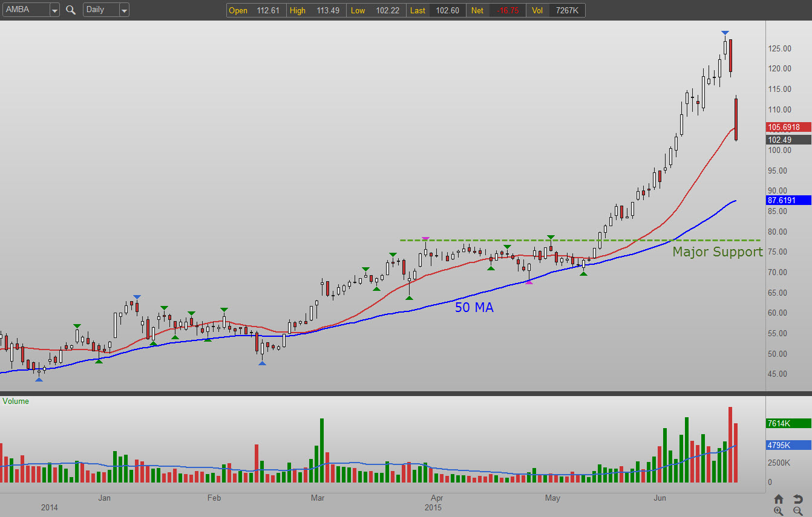Viewport: 812px width, 517px height.
Task: Click the 50 MA chart label
Action: [474, 308]
